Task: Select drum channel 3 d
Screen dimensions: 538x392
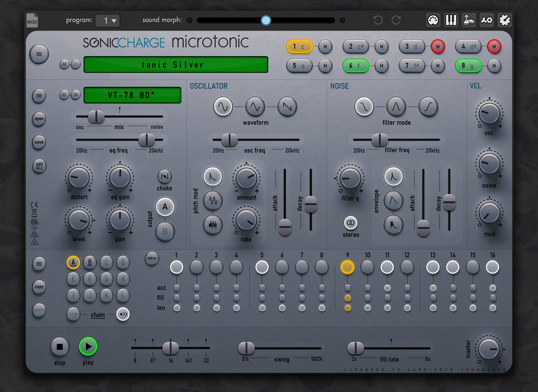Action: (412, 46)
